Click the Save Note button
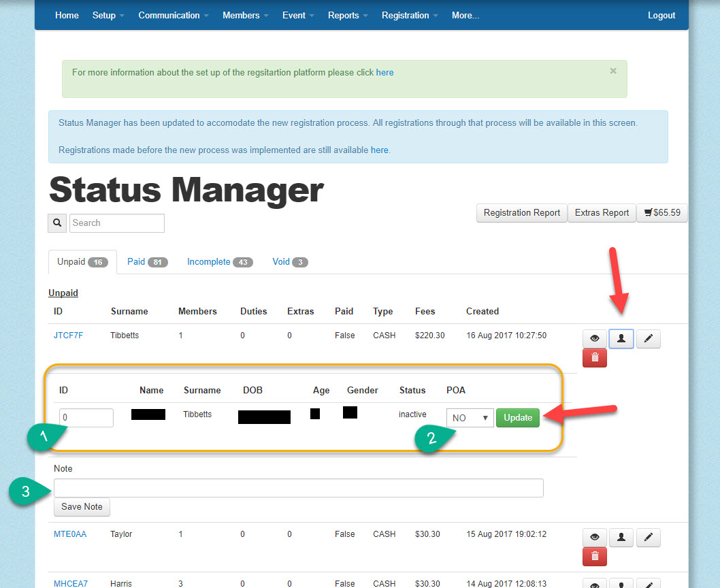720x588 pixels. click(x=82, y=507)
